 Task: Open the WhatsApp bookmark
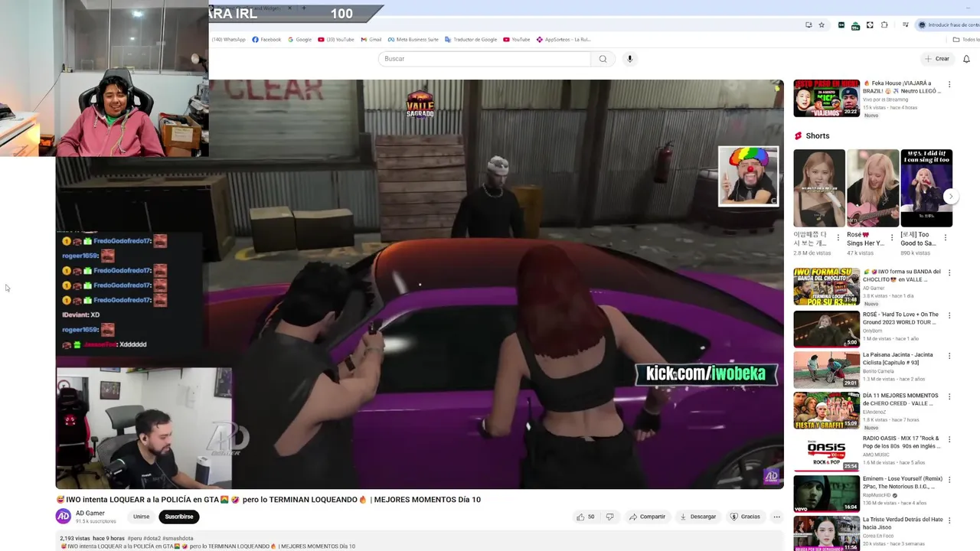tap(229, 40)
